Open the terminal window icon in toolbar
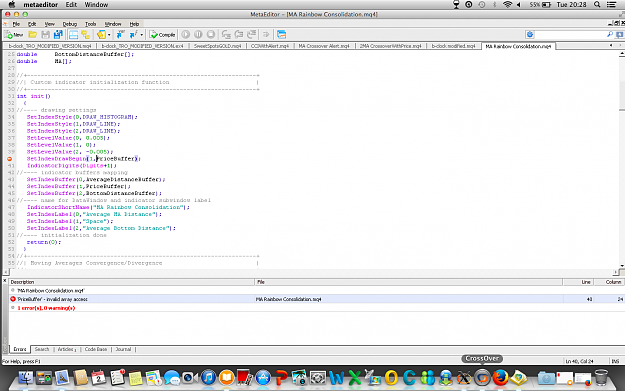Screen dimensions: 625x391 click(x=281, y=35)
